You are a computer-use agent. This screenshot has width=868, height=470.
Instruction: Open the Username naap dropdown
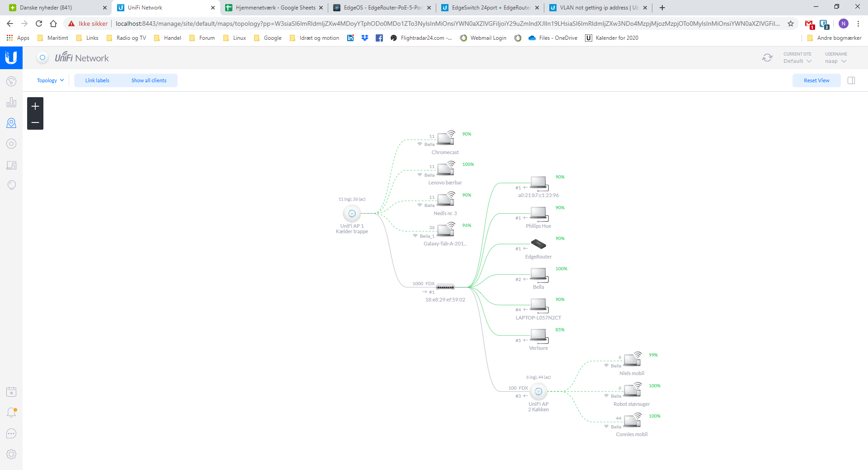(x=835, y=61)
